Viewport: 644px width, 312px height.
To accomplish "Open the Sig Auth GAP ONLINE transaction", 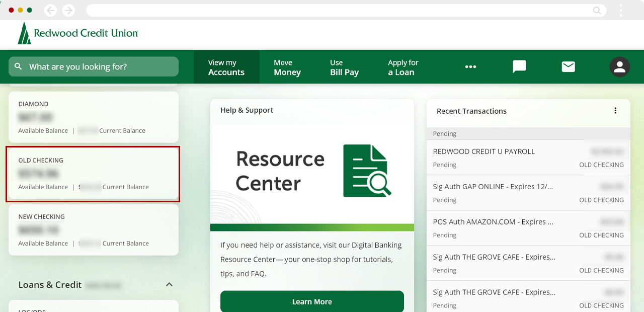I will pos(528,193).
